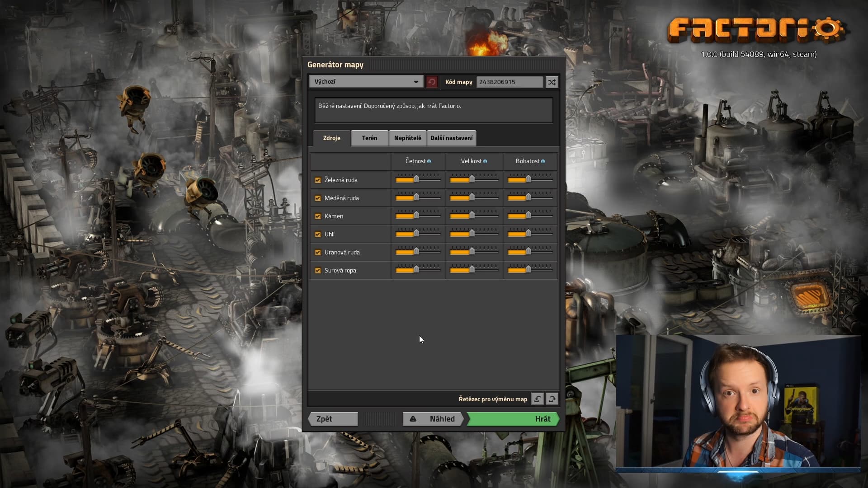The image size is (868, 488).
Task: Uncheck the Měděná ruda checkbox
Action: [318, 198]
